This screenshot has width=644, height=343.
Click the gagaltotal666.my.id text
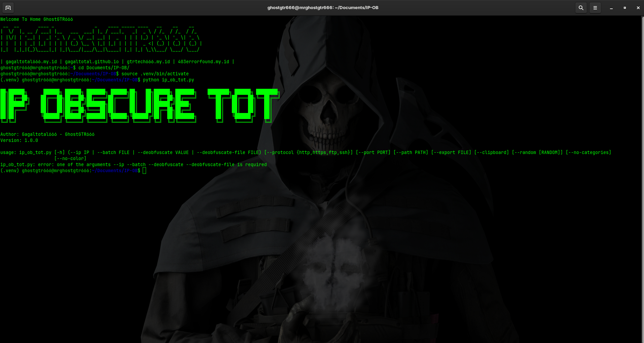click(x=31, y=62)
